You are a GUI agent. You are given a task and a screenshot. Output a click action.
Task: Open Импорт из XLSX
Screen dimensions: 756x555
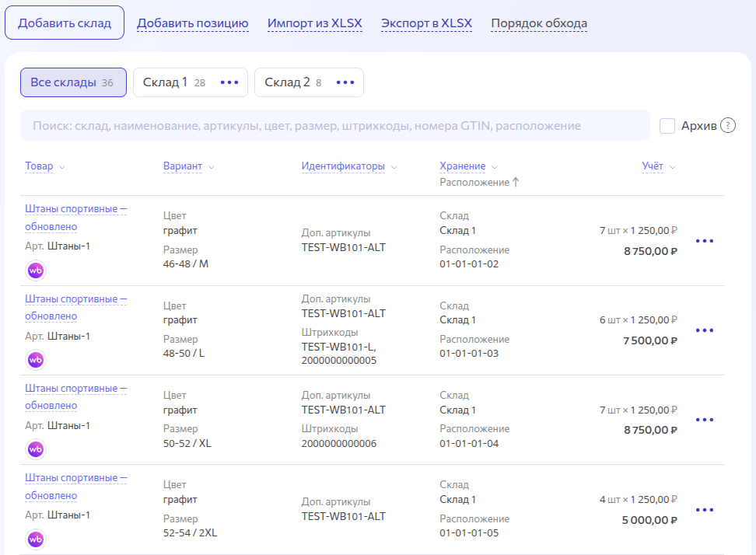[315, 23]
